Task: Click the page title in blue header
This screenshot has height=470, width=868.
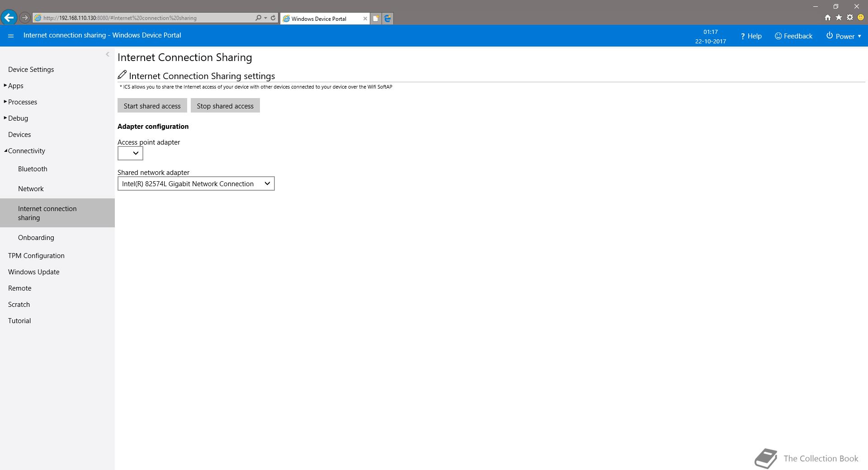Action: pyautogui.click(x=102, y=35)
